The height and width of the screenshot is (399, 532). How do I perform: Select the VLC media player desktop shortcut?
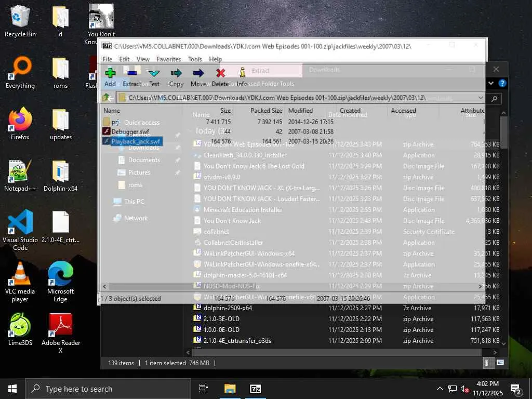(20, 282)
